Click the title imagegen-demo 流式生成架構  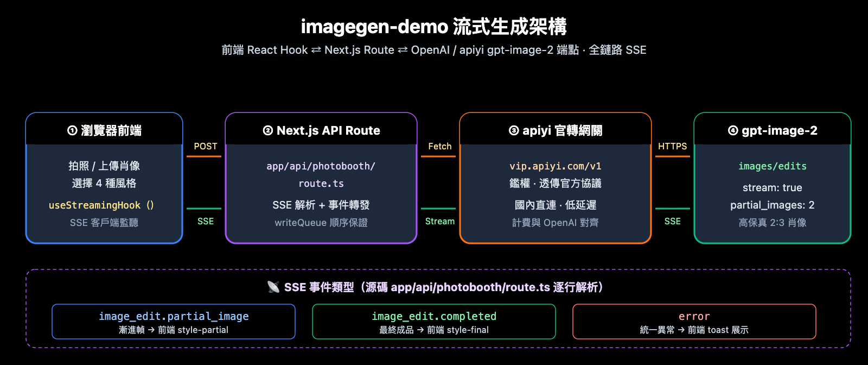[433, 27]
